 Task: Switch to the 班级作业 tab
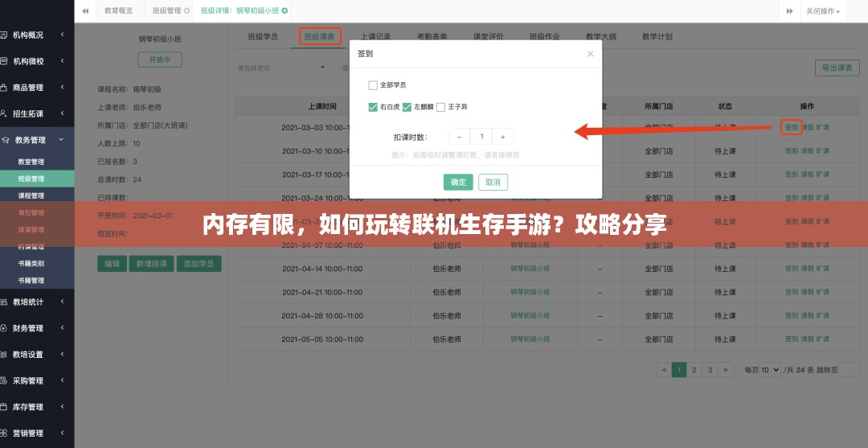(x=545, y=37)
